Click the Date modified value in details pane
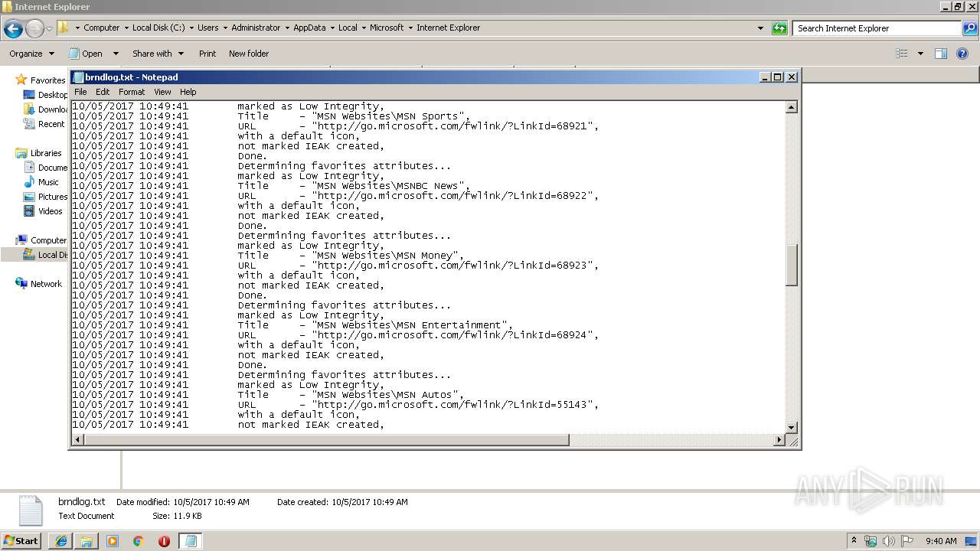The image size is (980, 551). pyautogui.click(x=211, y=502)
